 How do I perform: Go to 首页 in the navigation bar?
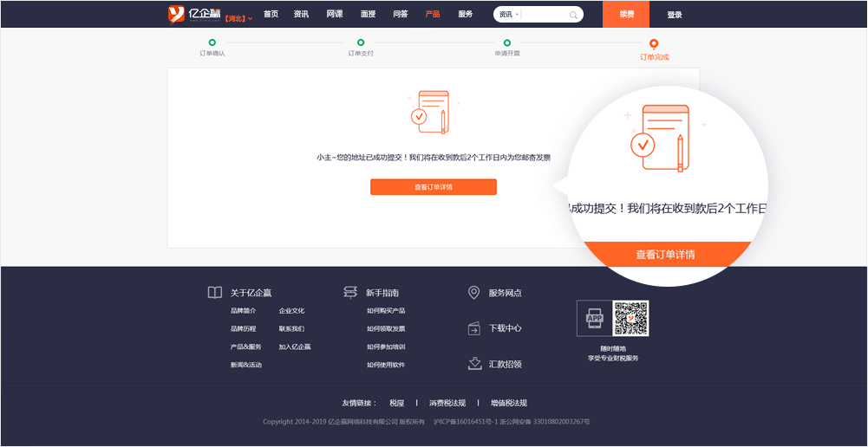point(271,15)
